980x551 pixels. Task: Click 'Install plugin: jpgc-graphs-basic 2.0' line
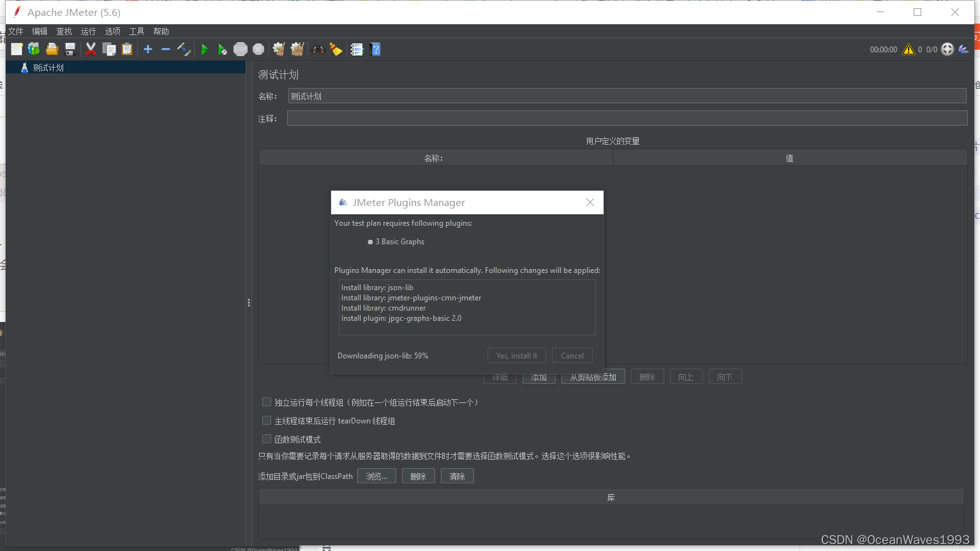401,318
